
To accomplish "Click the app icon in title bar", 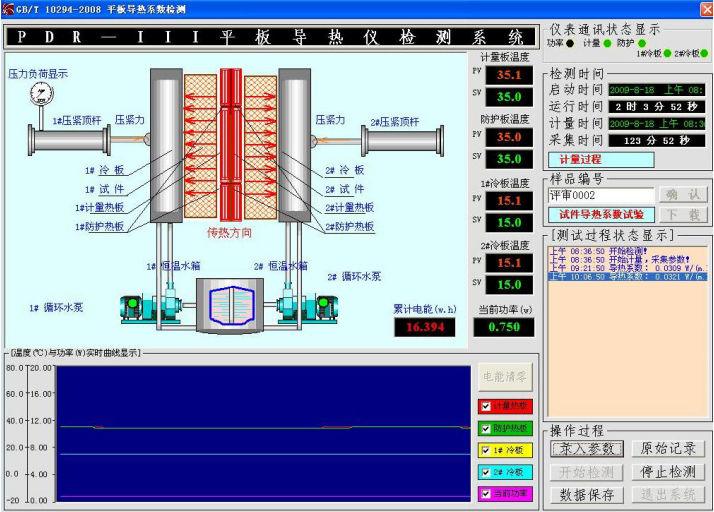I will [x=8, y=8].
